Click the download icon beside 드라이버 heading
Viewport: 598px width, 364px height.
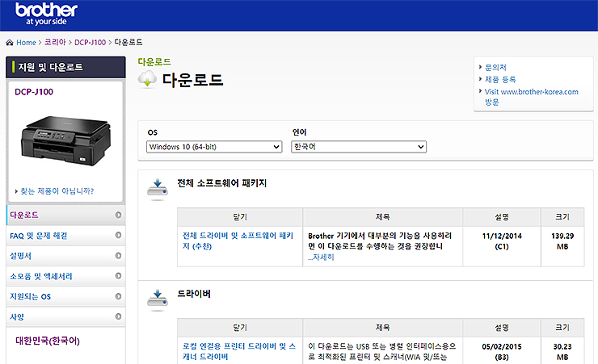(x=157, y=299)
